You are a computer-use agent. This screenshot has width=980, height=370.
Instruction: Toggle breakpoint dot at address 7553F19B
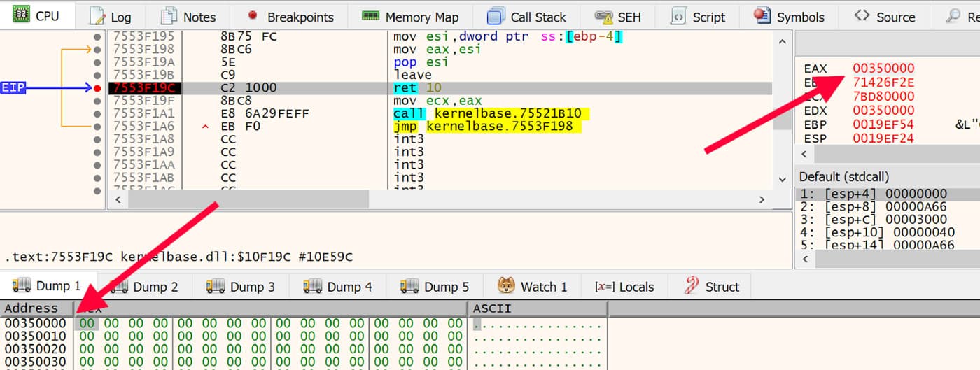pyautogui.click(x=97, y=75)
